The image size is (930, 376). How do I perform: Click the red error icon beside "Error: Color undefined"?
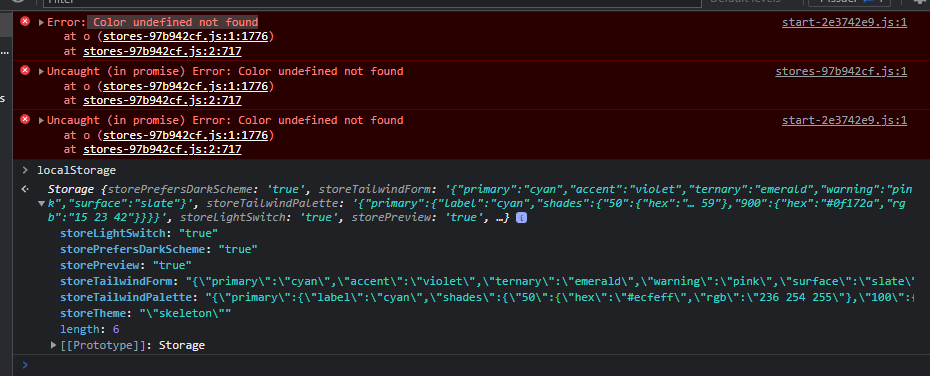pyautogui.click(x=25, y=21)
